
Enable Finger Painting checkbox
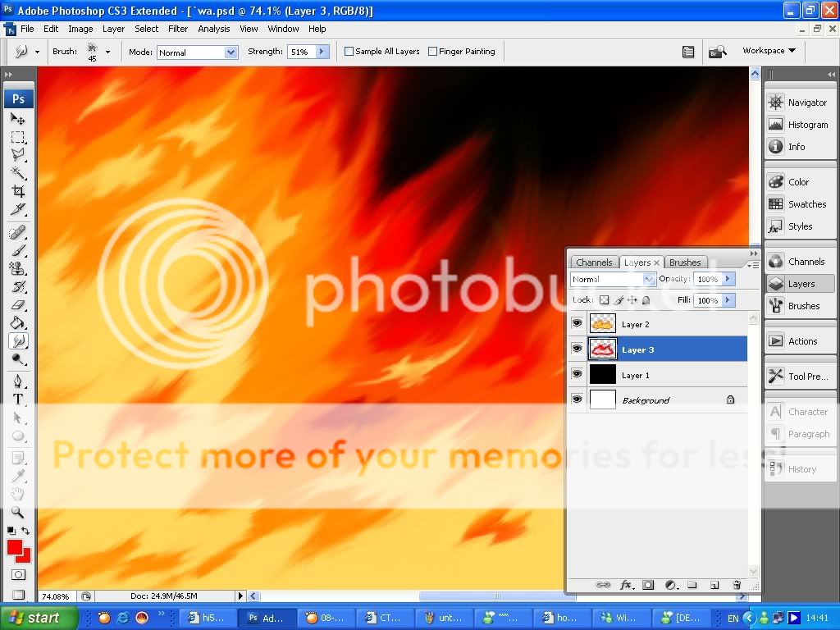pos(432,52)
